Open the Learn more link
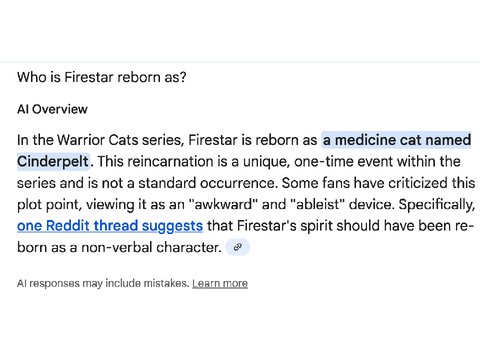 [220, 283]
